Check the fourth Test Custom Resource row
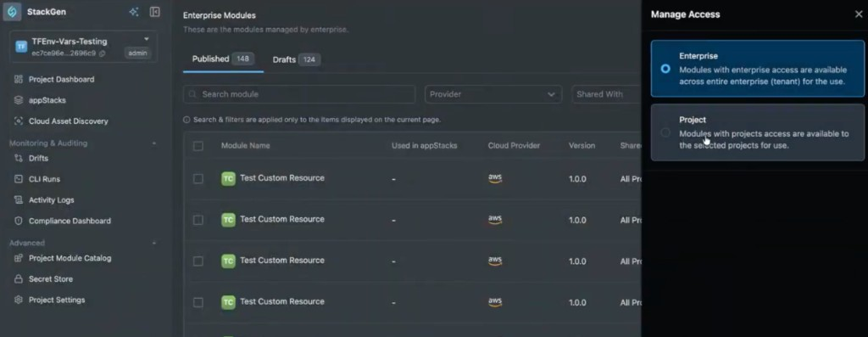The width and height of the screenshot is (868, 337). coord(198,303)
